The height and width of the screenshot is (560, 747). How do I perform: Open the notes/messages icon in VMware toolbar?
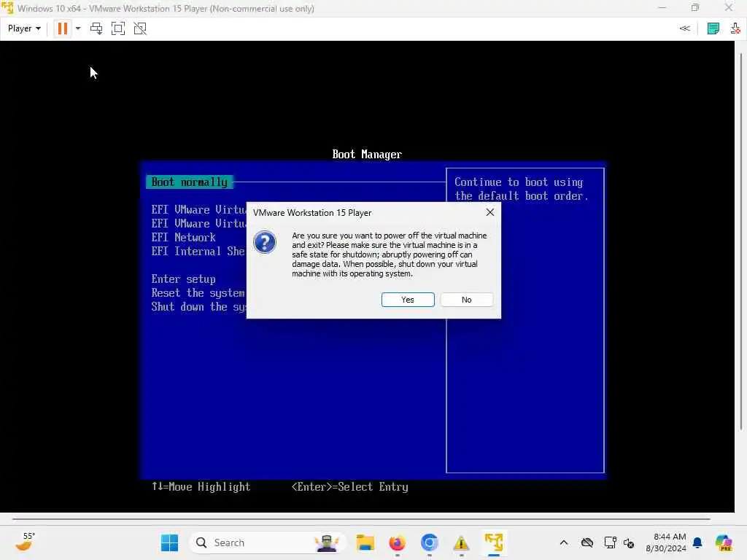coord(713,28)
